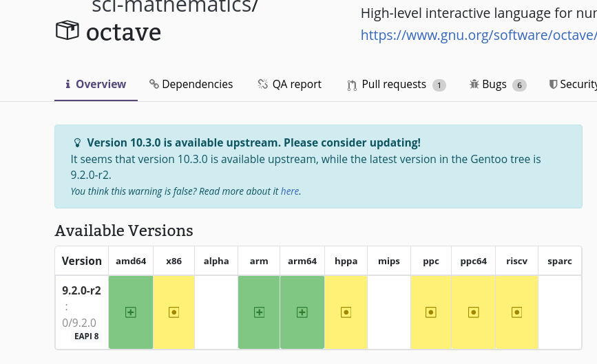Click the Pull requests count badge 1

tap(439, 85)
